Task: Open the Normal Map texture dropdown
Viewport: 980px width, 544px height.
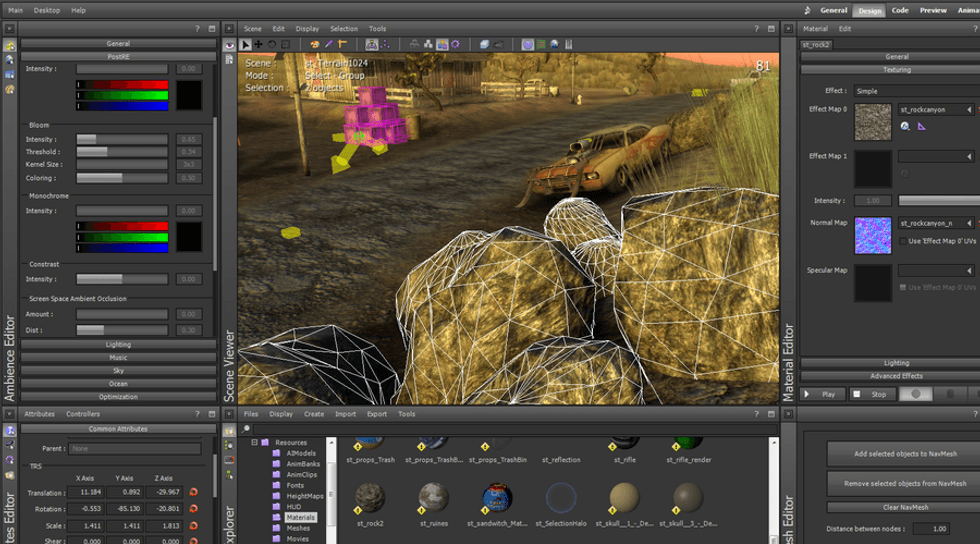Action: 968,223
